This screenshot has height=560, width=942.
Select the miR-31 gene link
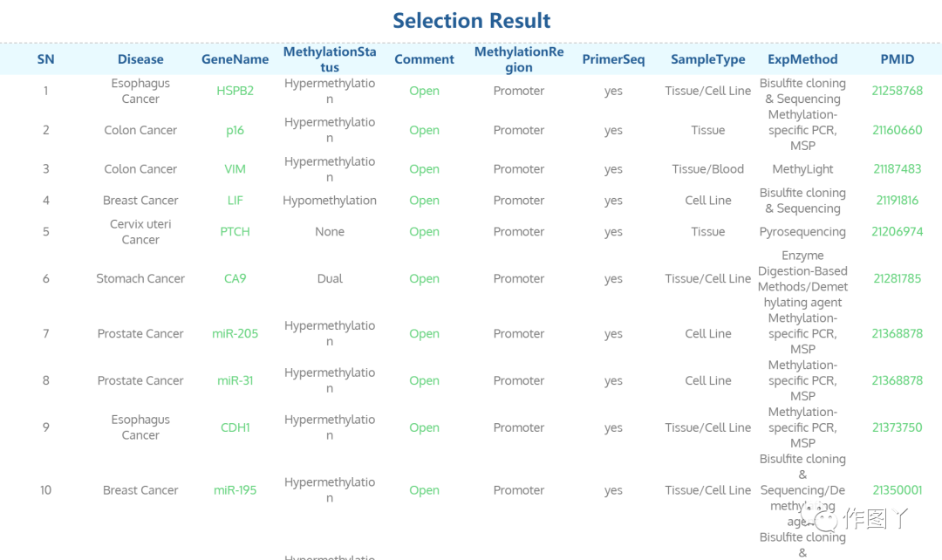click(235, 380)
